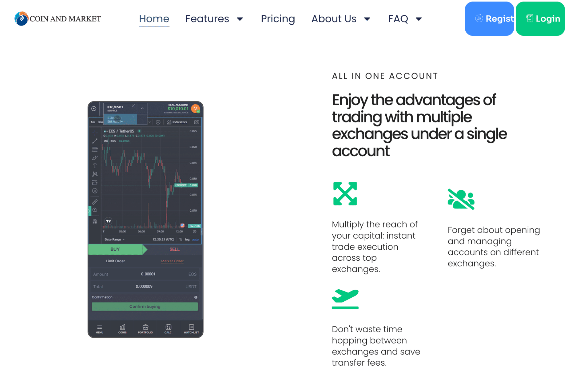The image size is (588, 392).
Task: Navigate to the Home tab
Action: [154, 18]
